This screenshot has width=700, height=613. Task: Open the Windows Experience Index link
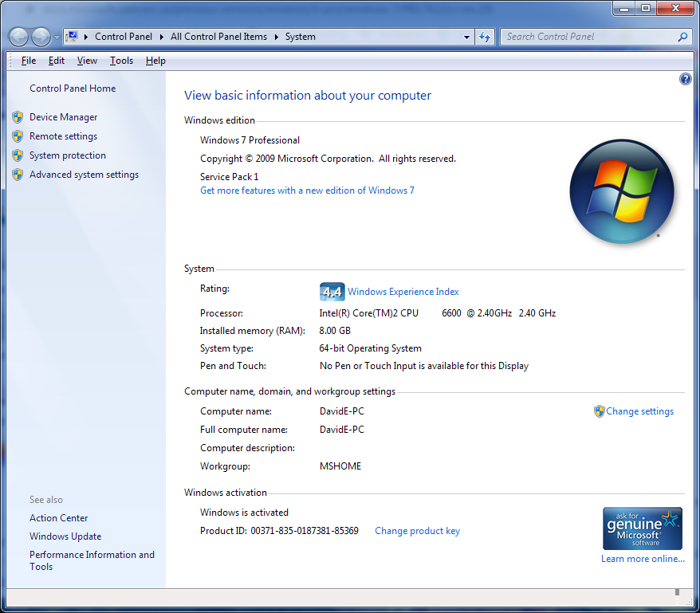[403, 292]
